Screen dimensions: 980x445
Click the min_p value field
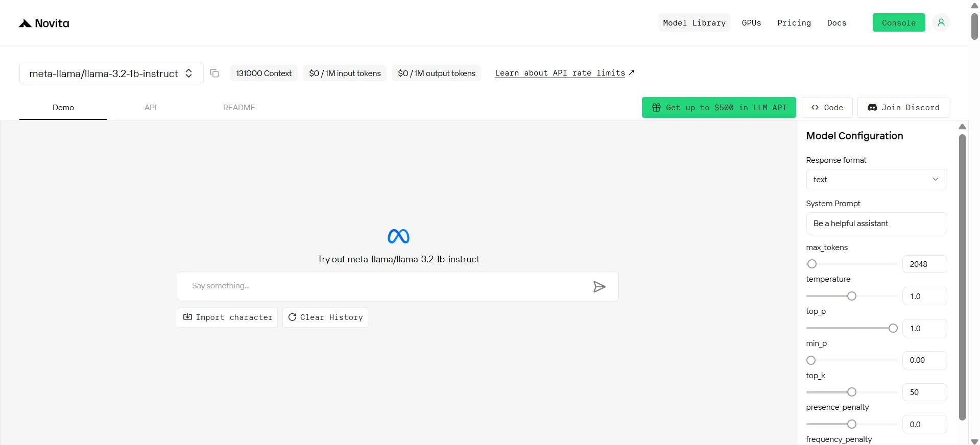coord(924,360)
